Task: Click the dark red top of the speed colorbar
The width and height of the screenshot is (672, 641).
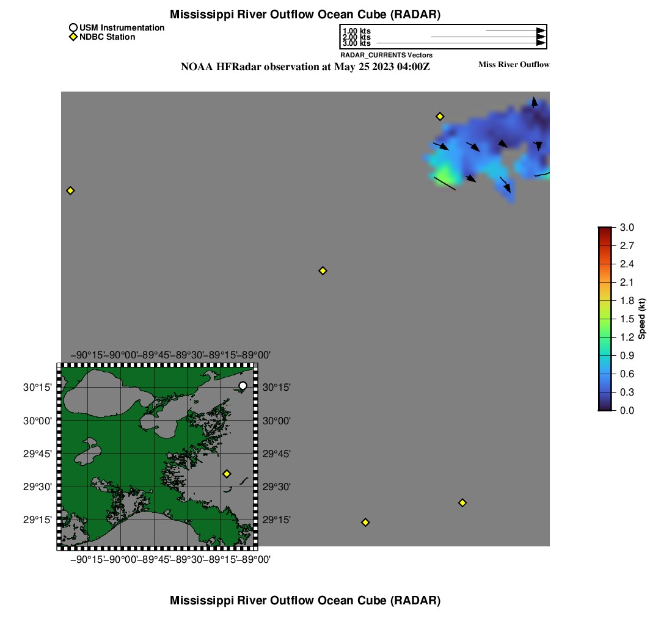Action: 604,230
